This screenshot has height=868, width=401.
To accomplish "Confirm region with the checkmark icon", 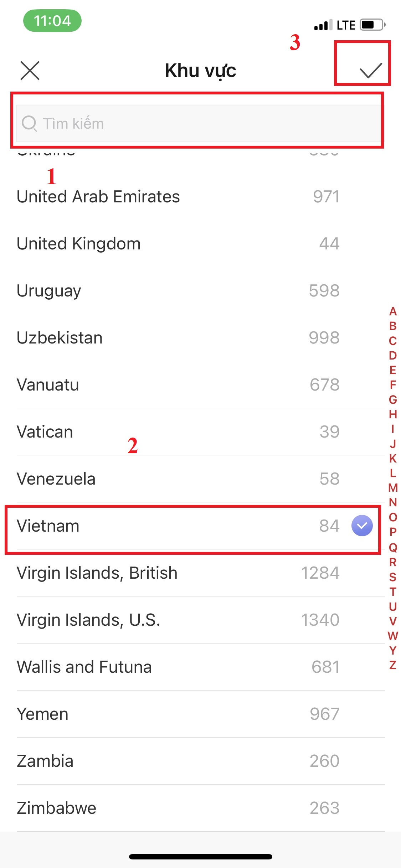I will 370,70.
